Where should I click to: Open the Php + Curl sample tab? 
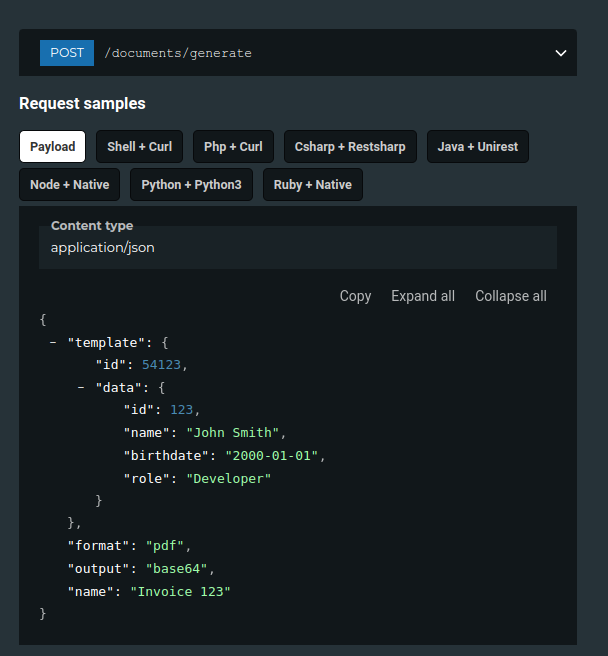pos(233,147)
